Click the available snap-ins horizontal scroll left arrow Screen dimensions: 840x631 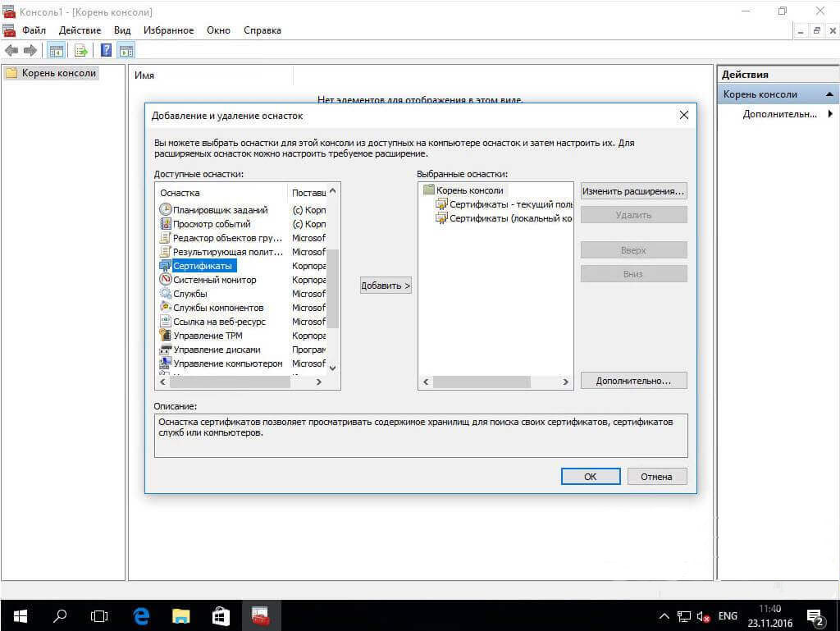point(163,382)
